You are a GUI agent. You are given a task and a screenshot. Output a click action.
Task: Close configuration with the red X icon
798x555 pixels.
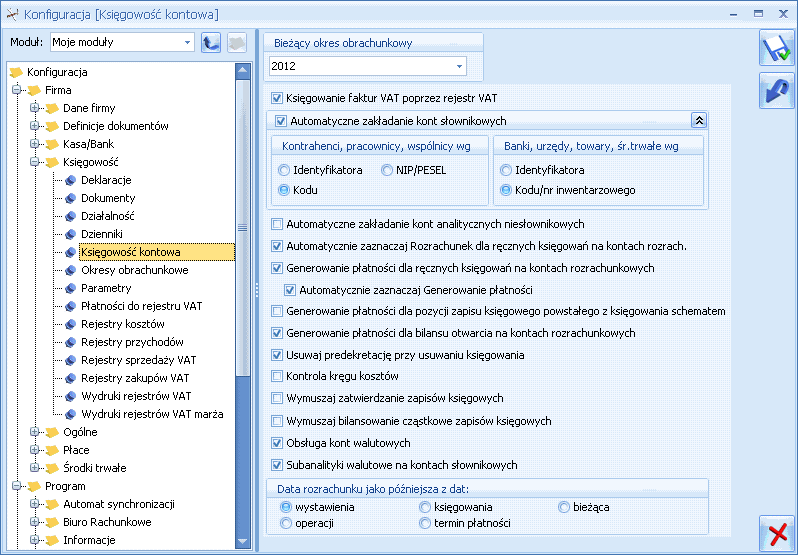coord(777,534)
